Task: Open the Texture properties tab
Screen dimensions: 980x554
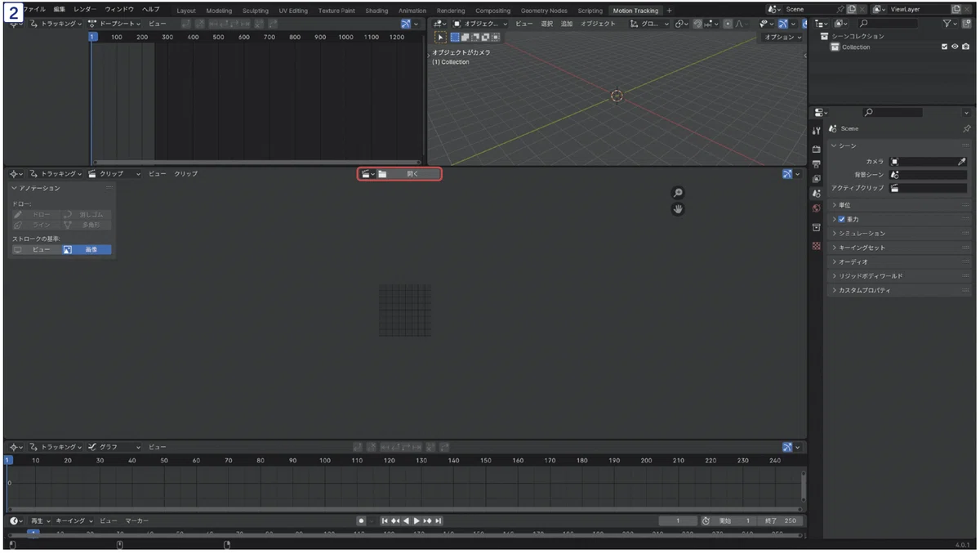Action: 816,246
